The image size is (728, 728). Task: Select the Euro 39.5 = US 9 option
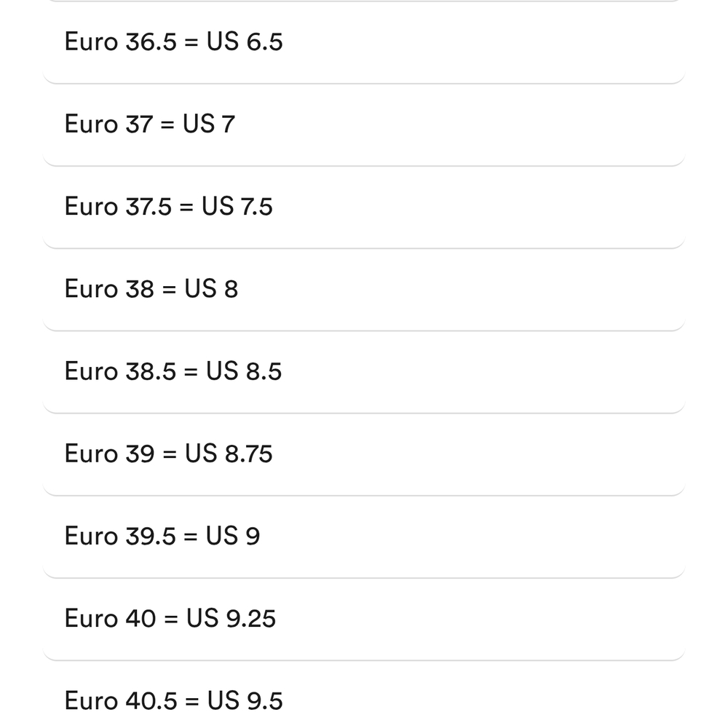click(x=364, y=537)
